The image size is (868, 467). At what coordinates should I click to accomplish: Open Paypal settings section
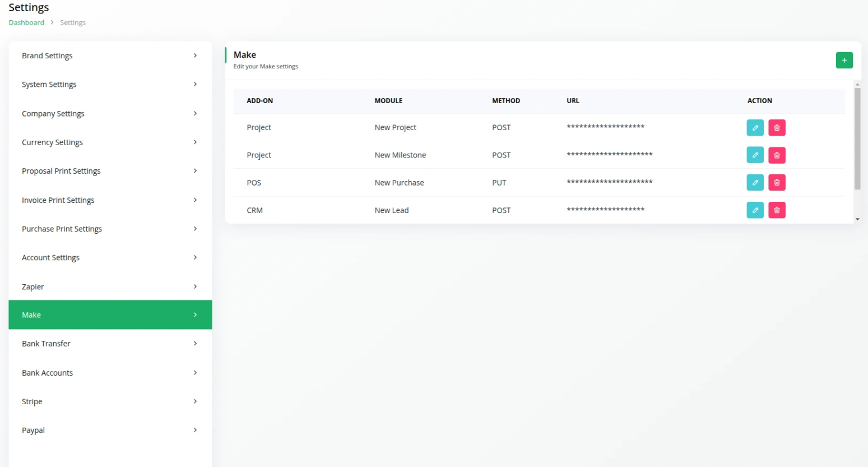[110, 431]
